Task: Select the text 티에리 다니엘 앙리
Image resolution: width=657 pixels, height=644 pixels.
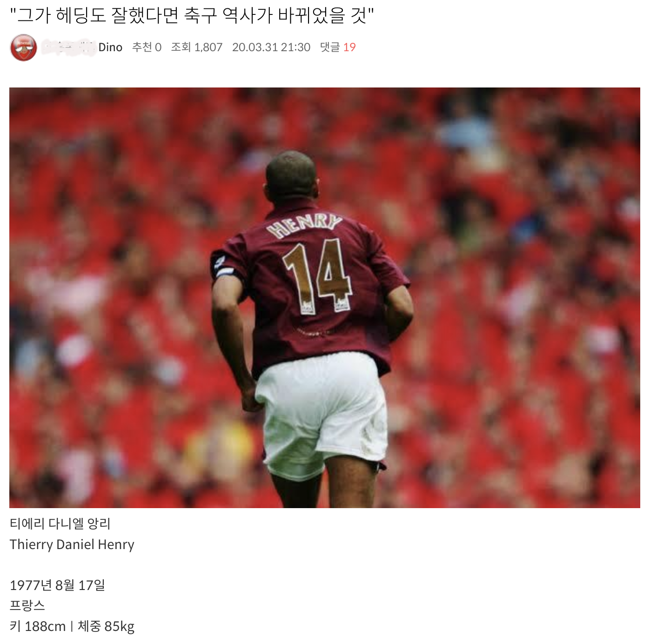Action: tap(60, 523)
